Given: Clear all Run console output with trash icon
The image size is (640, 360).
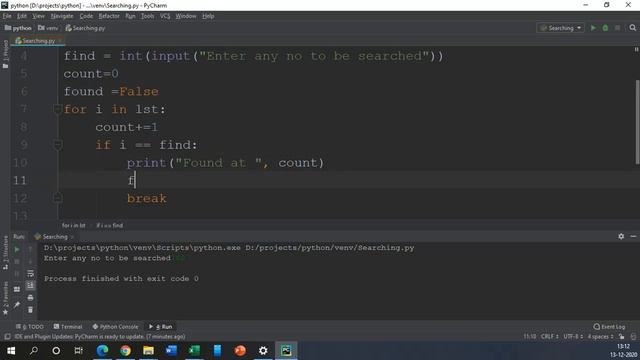Looking at the screenshot, I should pyautogui.click(x=30, y=310).
